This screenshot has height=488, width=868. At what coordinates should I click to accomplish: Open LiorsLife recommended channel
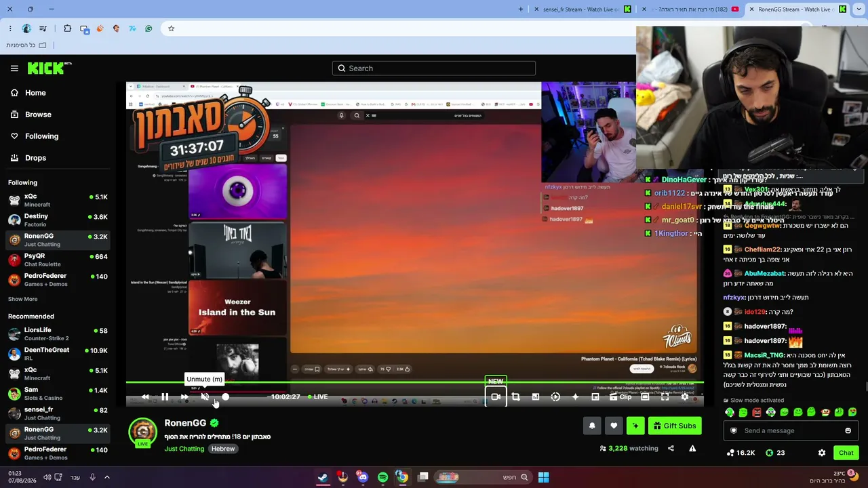58,334
